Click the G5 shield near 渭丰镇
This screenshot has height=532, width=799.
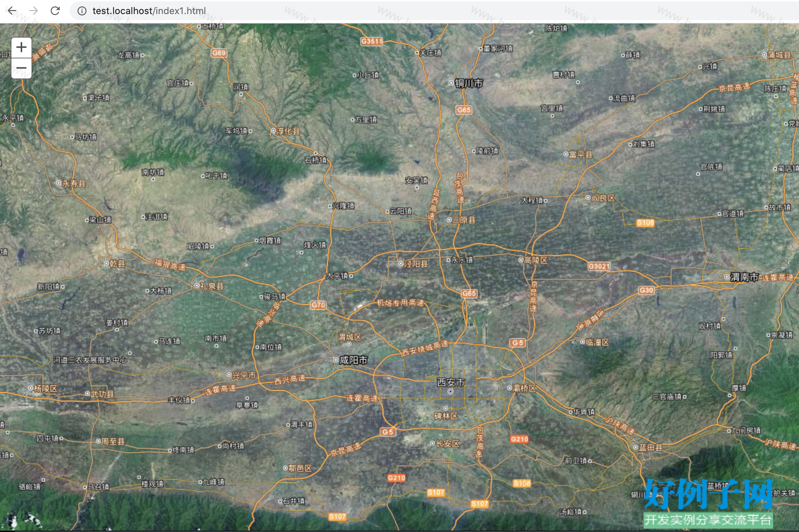coord(387,432)
